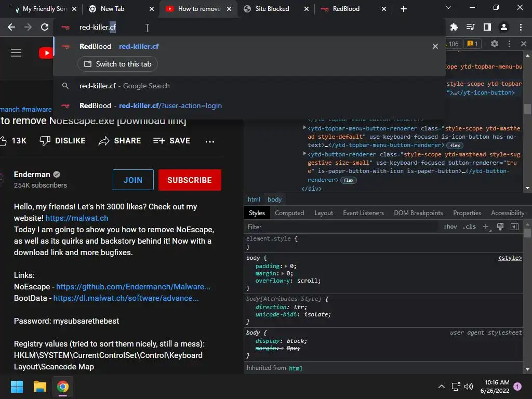Open the tab search chevron
Viewport: 532px width, 399px height.
click(448, 7)
